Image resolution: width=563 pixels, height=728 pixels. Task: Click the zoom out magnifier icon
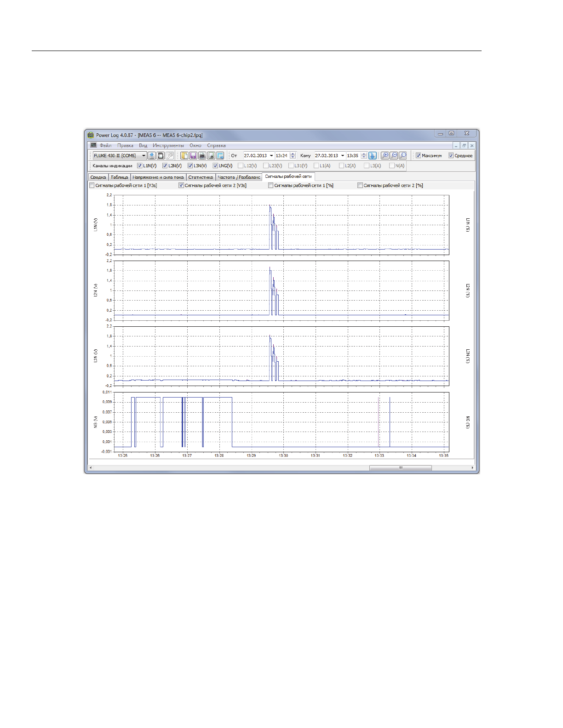pos(394,156)
